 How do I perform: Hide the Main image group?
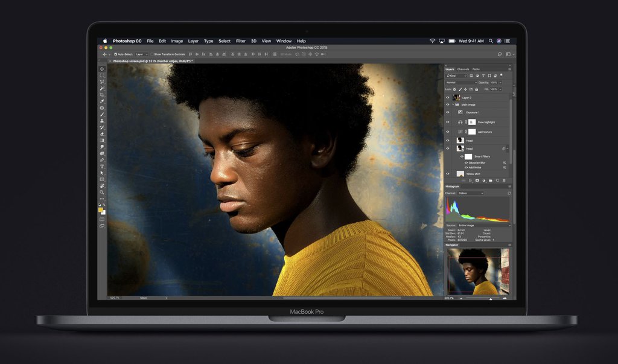click(x=448, y=104)
